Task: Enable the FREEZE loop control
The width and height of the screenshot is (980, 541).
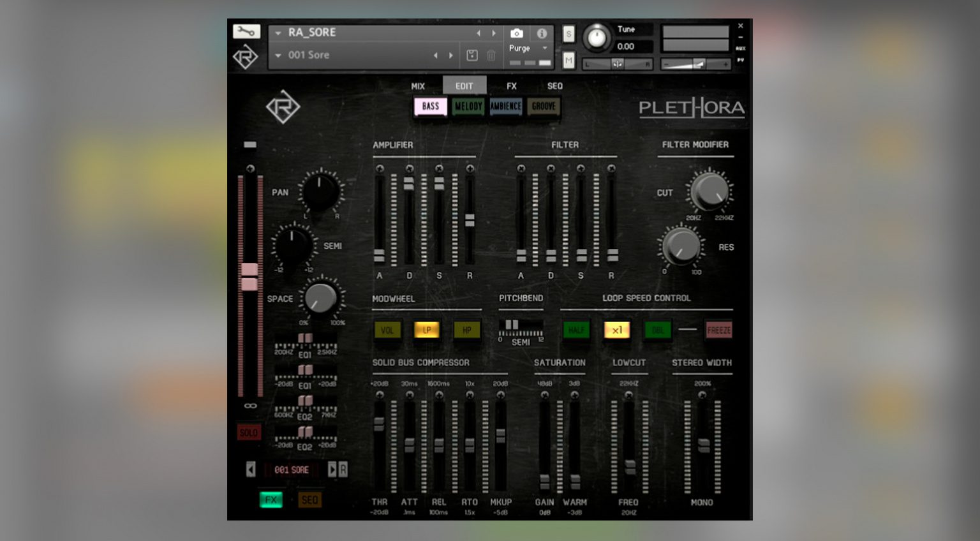Action: (718, 330)
